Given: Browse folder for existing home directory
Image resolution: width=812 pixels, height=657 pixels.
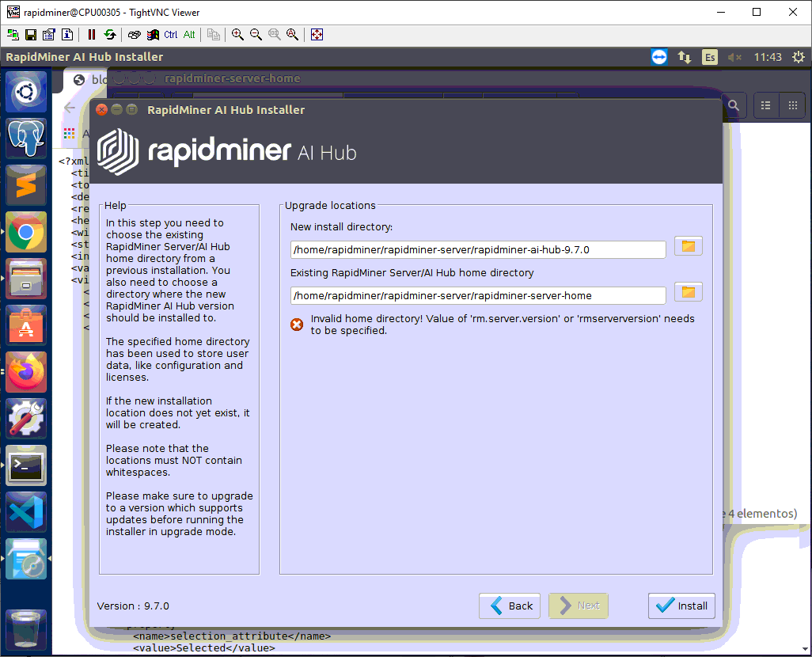Looking at the screenshot, I should [689, 292].
